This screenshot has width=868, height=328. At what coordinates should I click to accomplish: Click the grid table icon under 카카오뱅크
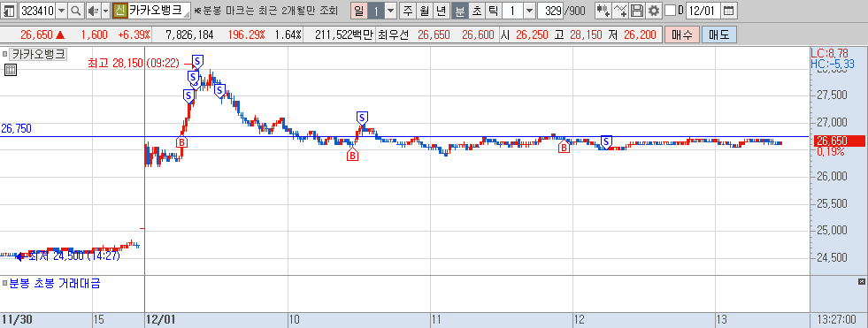(10, 70)
